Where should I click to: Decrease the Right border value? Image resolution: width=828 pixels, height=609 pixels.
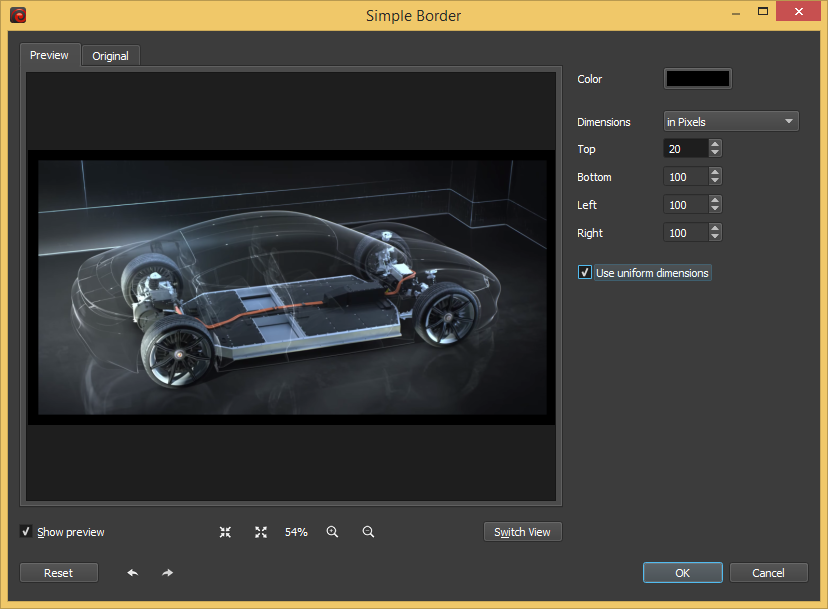pos(715,237)
